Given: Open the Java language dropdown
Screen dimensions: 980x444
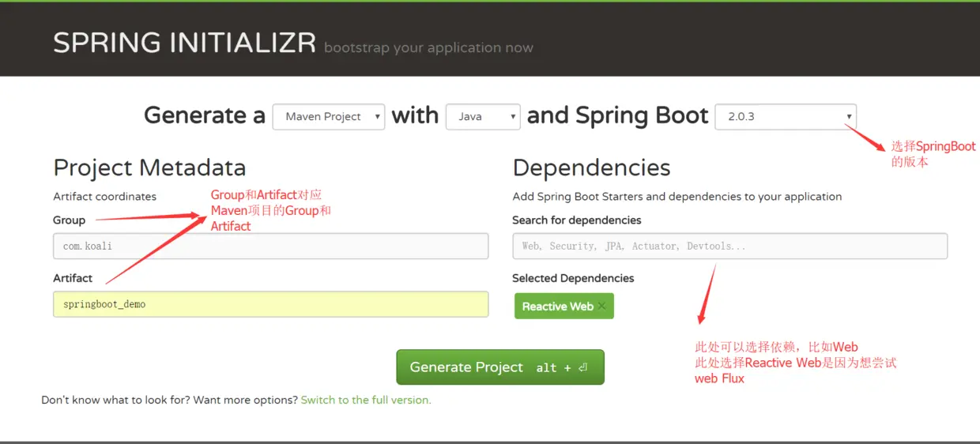Looking at the screenshot, I should point(483,116).
